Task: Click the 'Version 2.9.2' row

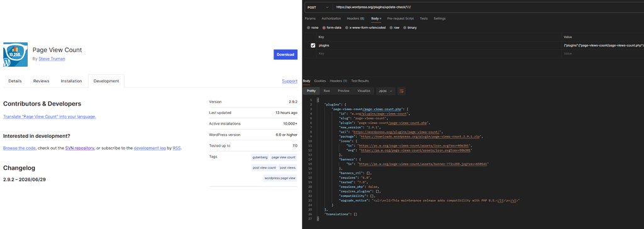Action: coord(253,101)
